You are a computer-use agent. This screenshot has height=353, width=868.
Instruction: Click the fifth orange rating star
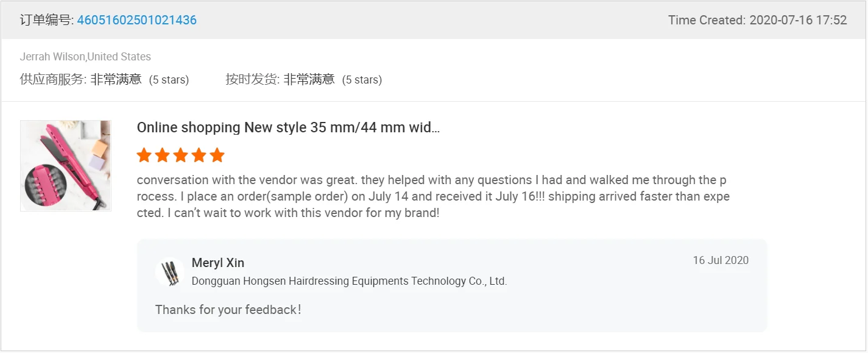pos(217,155)
